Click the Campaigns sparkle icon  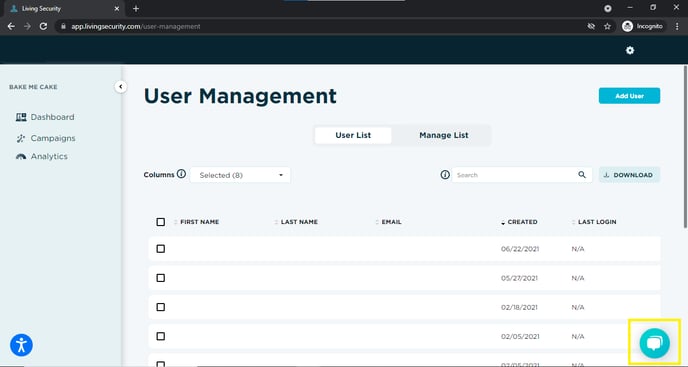[x=21, y=139]
